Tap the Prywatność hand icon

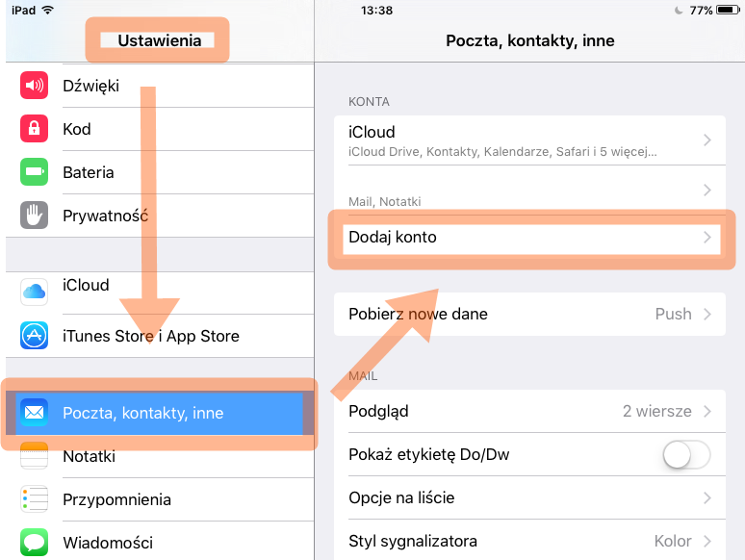35,216
